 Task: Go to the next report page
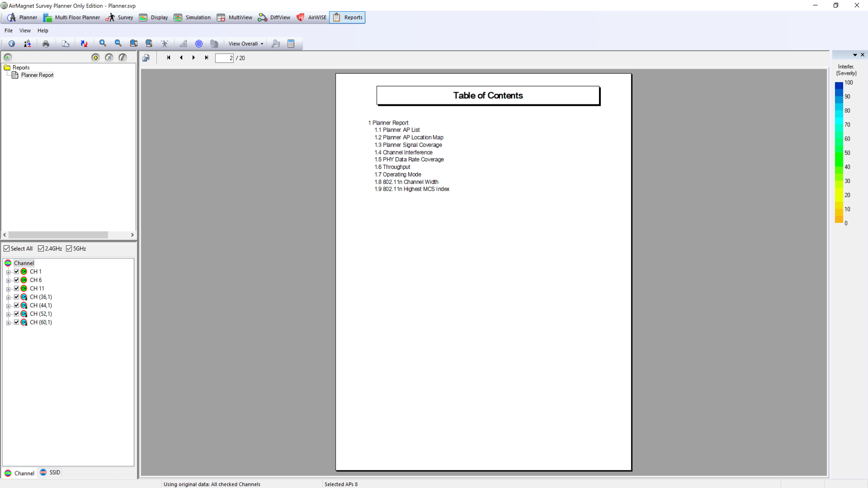[193, 58]
